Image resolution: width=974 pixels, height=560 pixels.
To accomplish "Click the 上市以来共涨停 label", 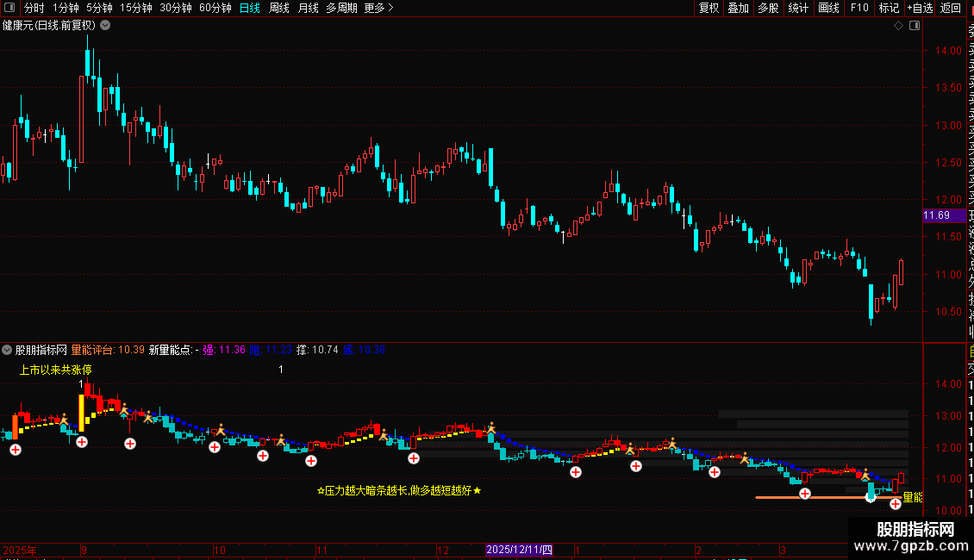I will click(56, 370).
